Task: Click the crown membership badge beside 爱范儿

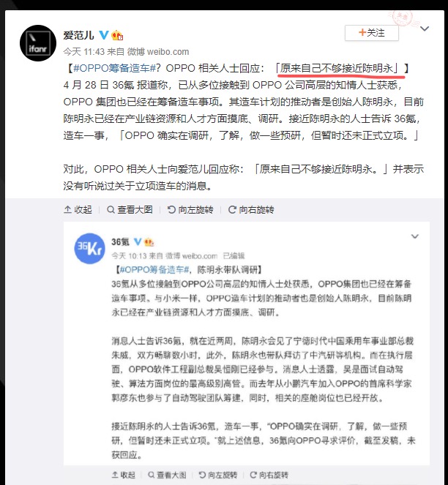Action: [117, 35]
